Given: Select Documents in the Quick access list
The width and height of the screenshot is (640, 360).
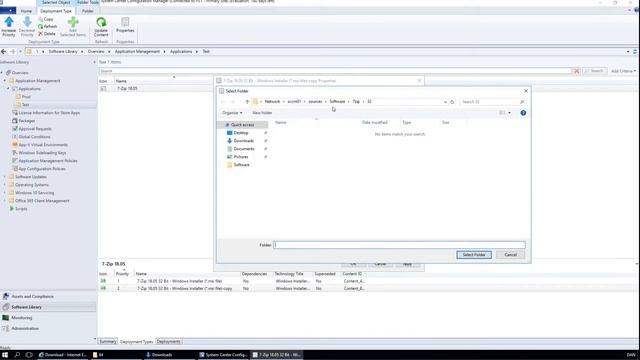Looking at the screenshot, I should coord(244,149).
